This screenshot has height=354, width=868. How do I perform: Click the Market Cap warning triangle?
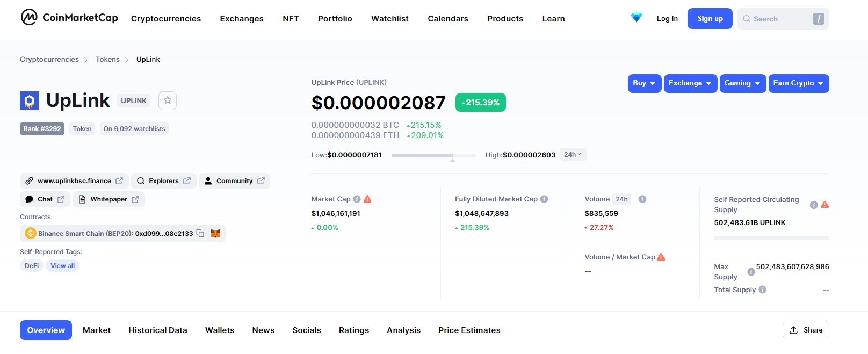(x=367, y=199)
